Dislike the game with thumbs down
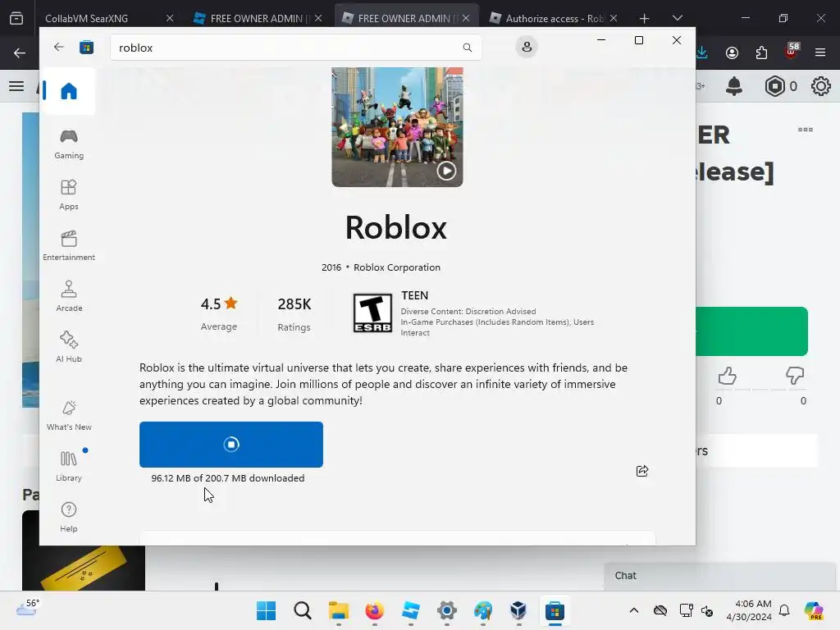840x630 pixels. point(794,376)
